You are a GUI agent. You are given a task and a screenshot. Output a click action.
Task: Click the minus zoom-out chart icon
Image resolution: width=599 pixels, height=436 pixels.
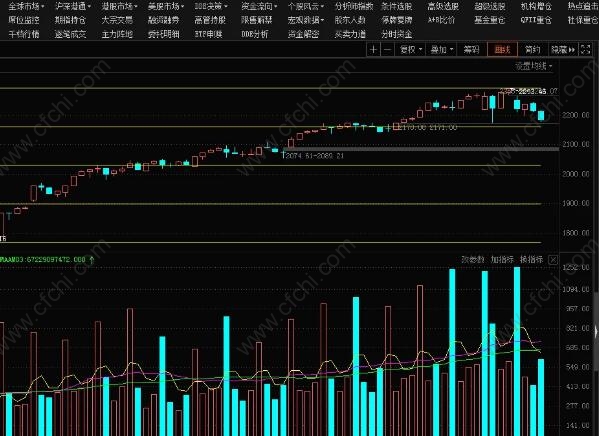click(x=387, y=49)
